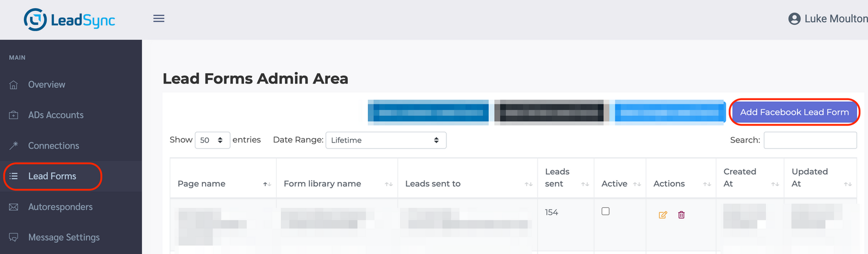
Task: Click the LeadSync logo
Action: pos(69,20)
